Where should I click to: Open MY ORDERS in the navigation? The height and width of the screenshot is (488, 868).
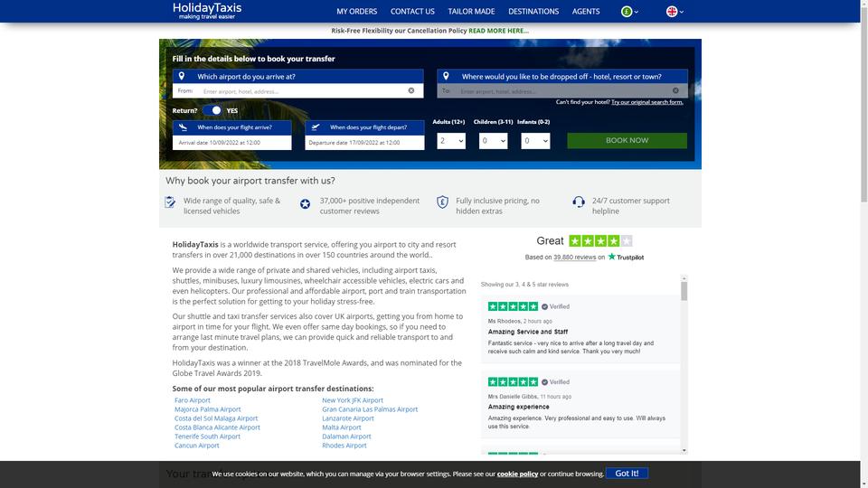pyautogui.click(x=356, y=11)
